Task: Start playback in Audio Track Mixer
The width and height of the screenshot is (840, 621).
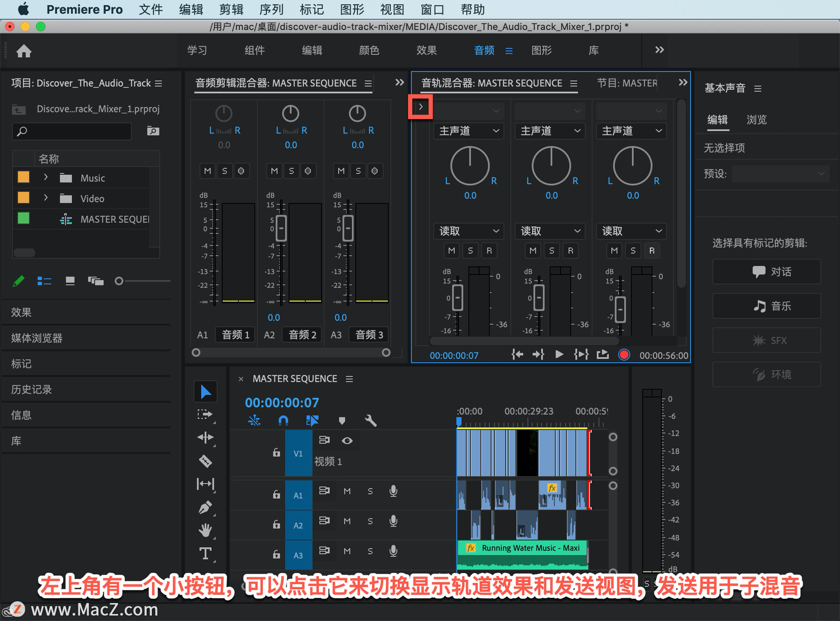Action: tap(559, 354)
